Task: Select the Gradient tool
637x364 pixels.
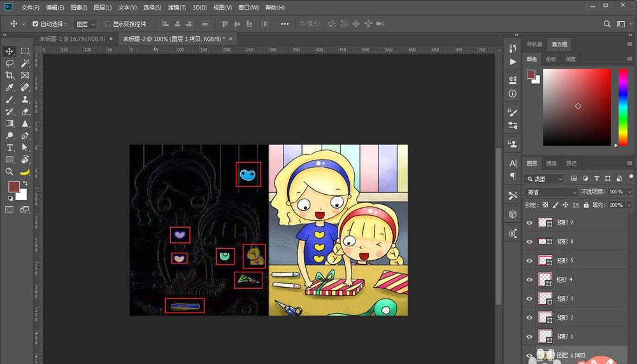Action: [x=10, y=123]
